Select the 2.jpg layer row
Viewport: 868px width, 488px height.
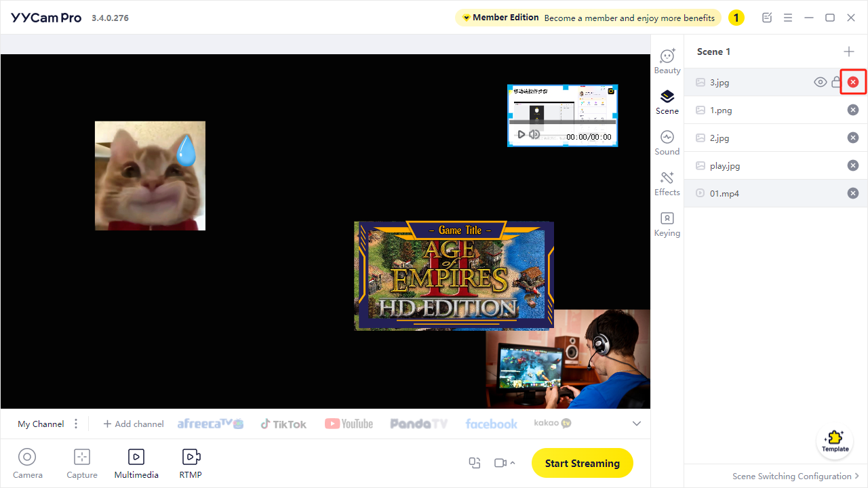point(776,138)
